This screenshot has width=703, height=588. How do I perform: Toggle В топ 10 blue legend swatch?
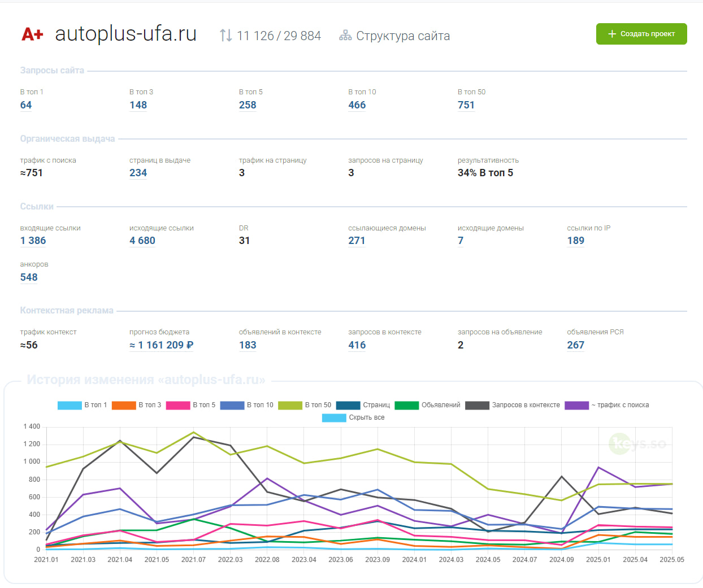pyautogui.click(x=232, y=405)
